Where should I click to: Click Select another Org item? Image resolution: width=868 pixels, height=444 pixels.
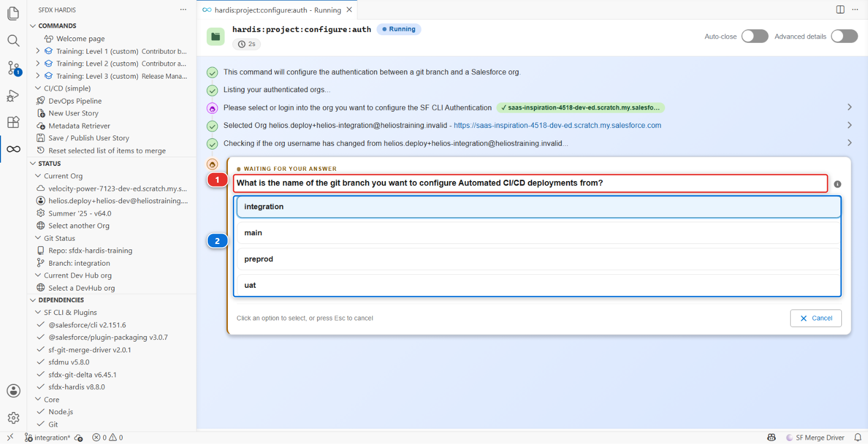coord(79,226)
